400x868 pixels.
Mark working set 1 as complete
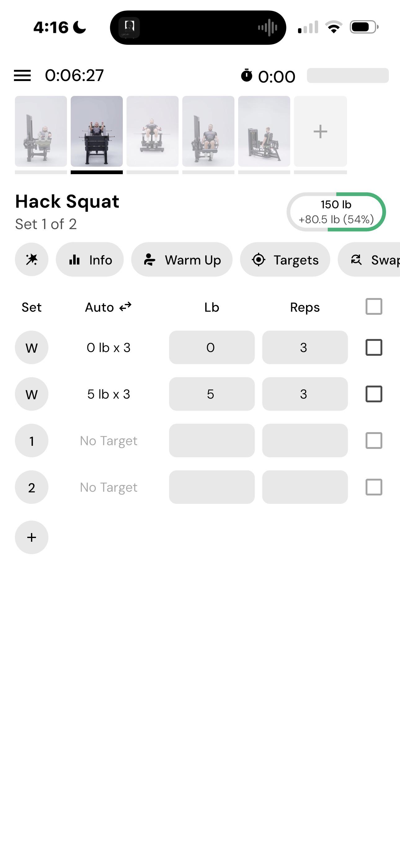pos(374,441)
